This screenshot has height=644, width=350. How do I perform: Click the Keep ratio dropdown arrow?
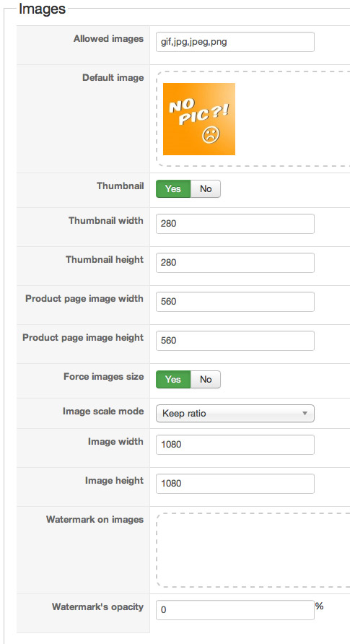[305, 414]
